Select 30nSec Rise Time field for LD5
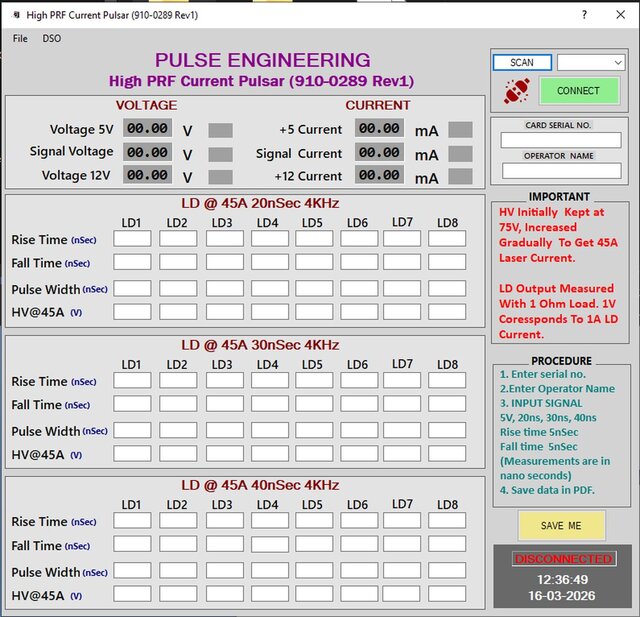 point(314,380)
